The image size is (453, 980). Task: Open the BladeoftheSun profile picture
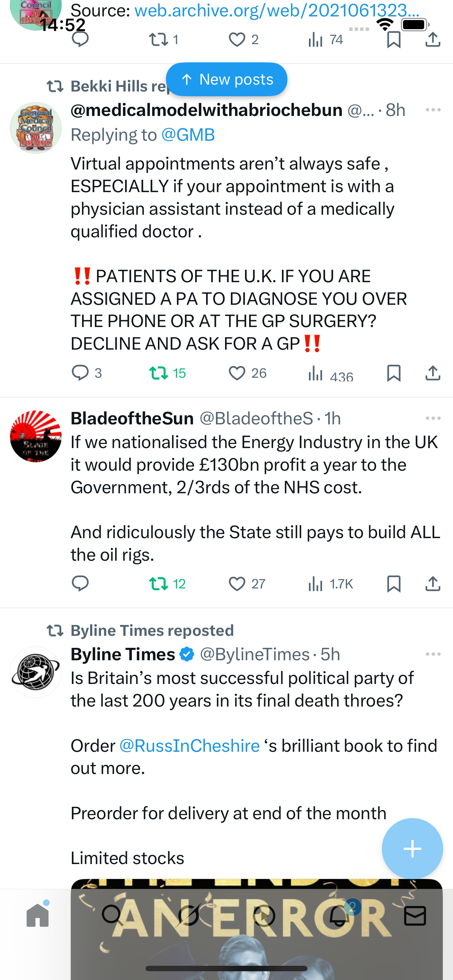pos(36,436)
